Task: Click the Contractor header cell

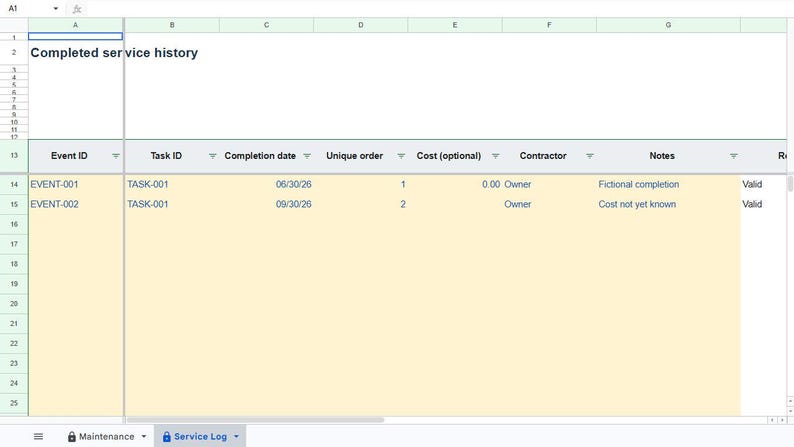Action: click(x=549, y=156)
